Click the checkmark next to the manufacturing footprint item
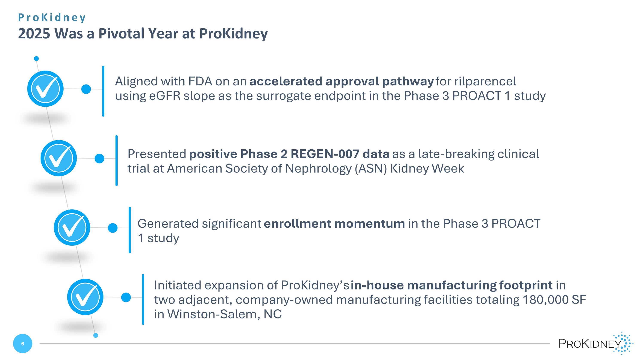 pyautogui.click(x=85, y=297)
